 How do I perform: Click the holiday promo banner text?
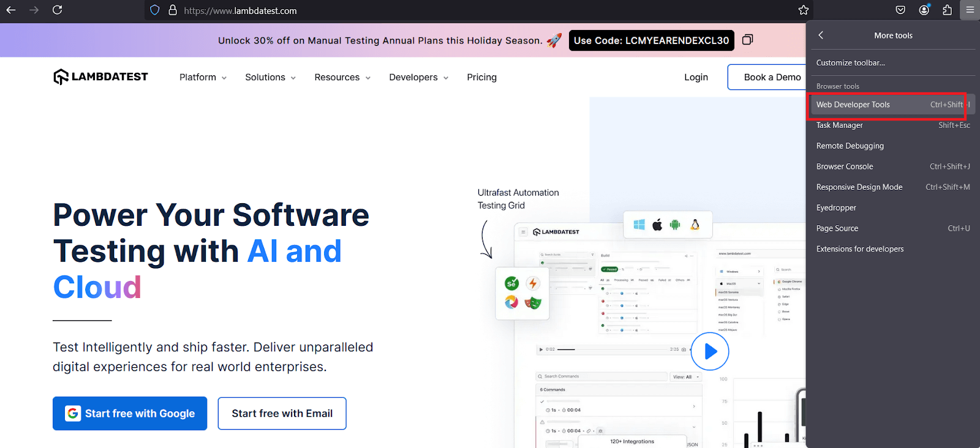click(380, 40)
